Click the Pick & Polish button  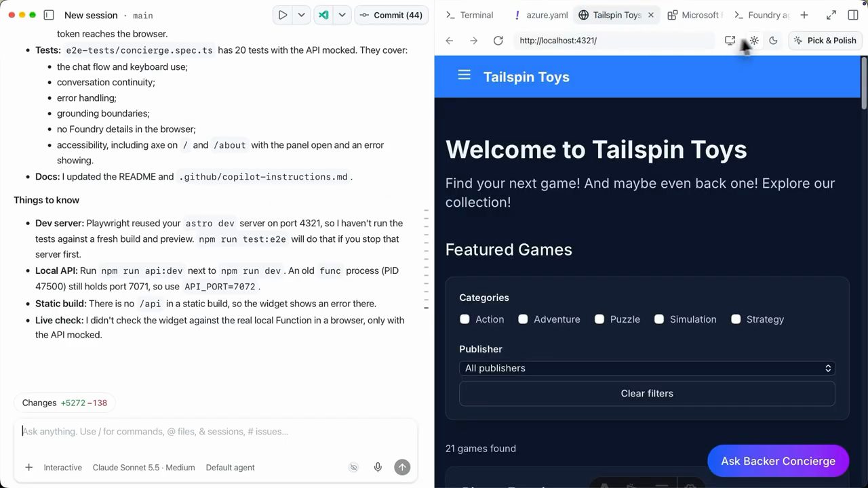[x=825, y=41]
